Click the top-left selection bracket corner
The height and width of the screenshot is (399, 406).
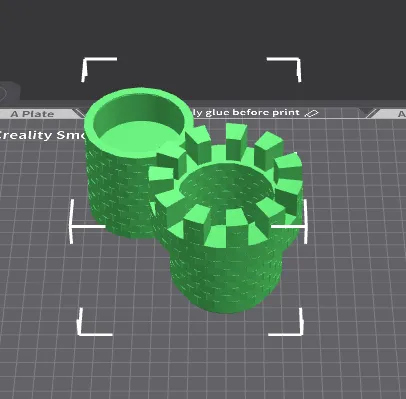point(99,69)
